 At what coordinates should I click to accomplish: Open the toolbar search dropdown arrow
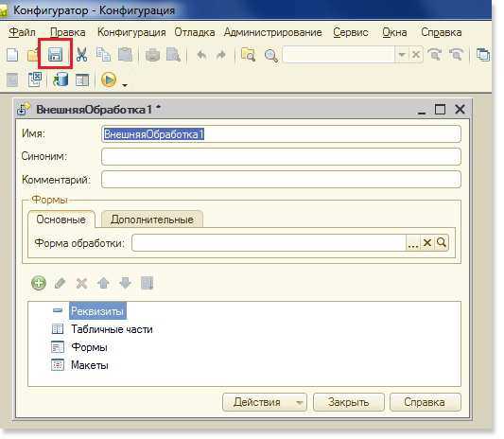[402, 55]
